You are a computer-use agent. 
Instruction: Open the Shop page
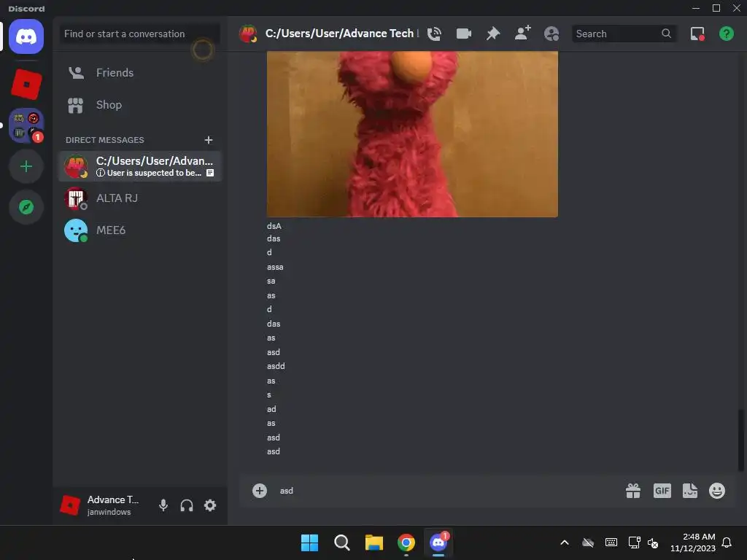140,105
